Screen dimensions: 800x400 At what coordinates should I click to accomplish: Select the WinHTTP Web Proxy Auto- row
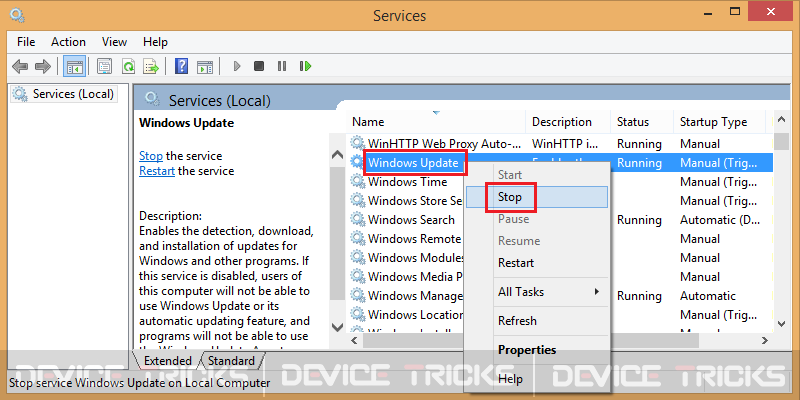tap(560, 143)
